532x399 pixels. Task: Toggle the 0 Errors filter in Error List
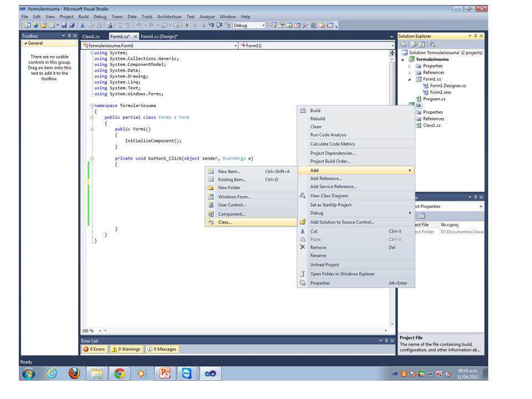(x=94, y=349)
